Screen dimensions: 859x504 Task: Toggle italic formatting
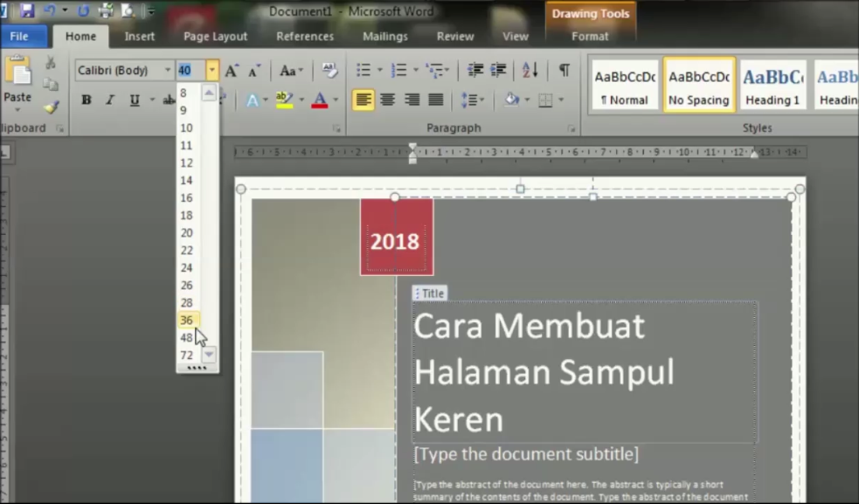pyautogui.click(x=109, y=100)
